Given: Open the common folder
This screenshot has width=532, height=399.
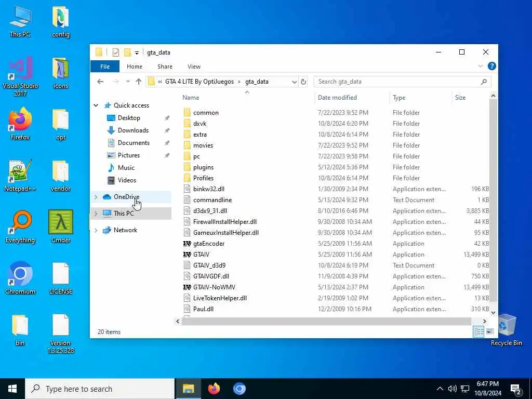Looking at the screenshot, I should [x=206, y=113].
